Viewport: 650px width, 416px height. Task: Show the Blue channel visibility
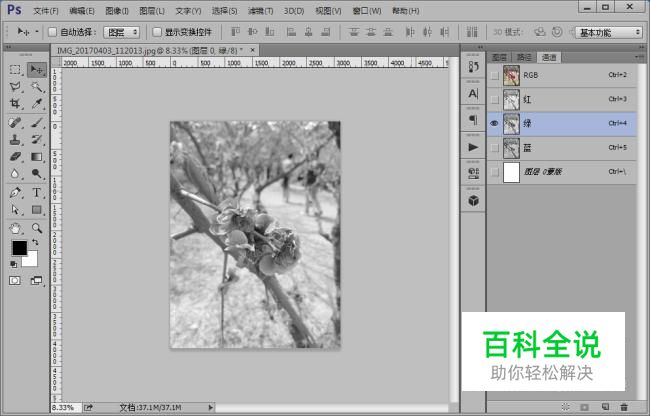click(x=495, y=148)
